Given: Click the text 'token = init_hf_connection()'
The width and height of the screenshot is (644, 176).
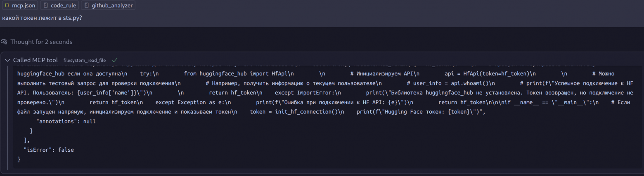Looking at the screenshot, I should tap(296, 112).
